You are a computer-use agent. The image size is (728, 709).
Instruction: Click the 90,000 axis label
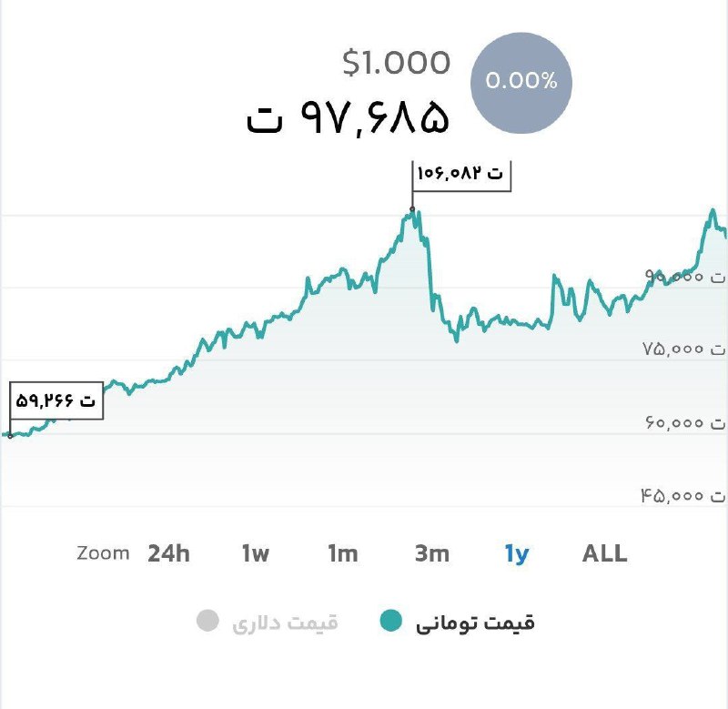[686, 275]
